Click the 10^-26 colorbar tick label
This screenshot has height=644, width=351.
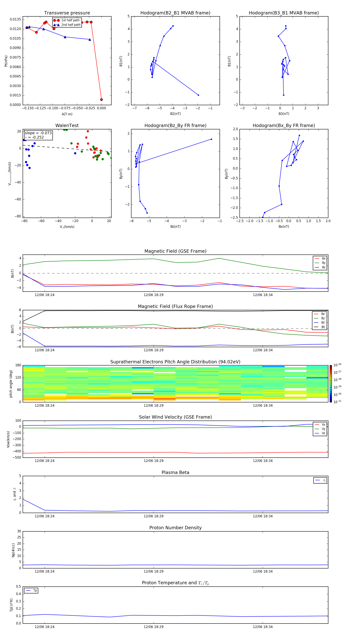pyautogui.click(x=337, y=365)
